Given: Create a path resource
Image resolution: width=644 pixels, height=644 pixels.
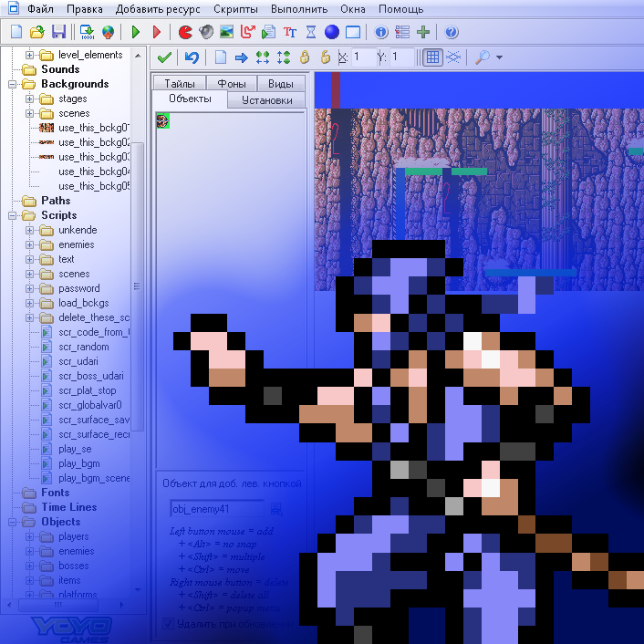Looking at the screenshot, I should tap(248, 32).
